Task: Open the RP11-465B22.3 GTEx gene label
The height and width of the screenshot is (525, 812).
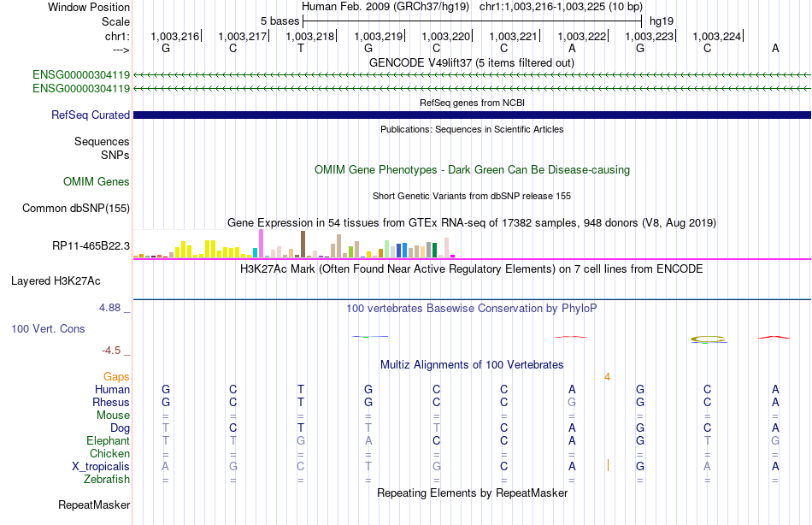Action: (91, 245)
